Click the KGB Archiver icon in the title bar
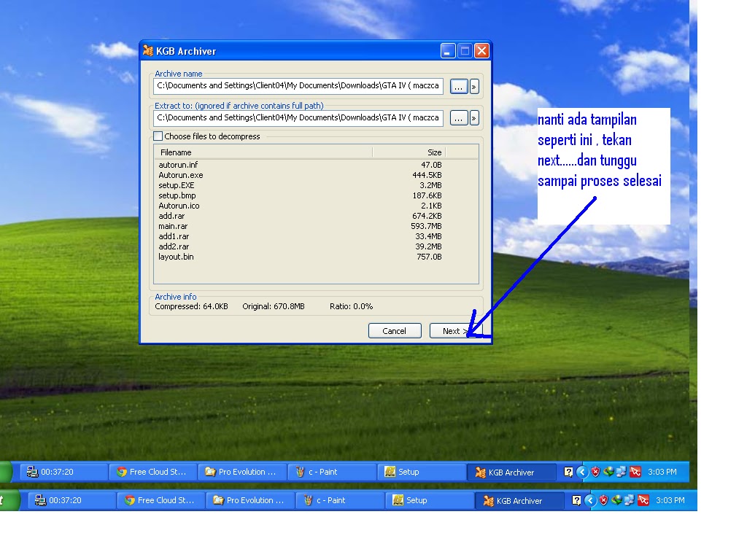This screenshot has height=560, width=747. click(147, 50)
